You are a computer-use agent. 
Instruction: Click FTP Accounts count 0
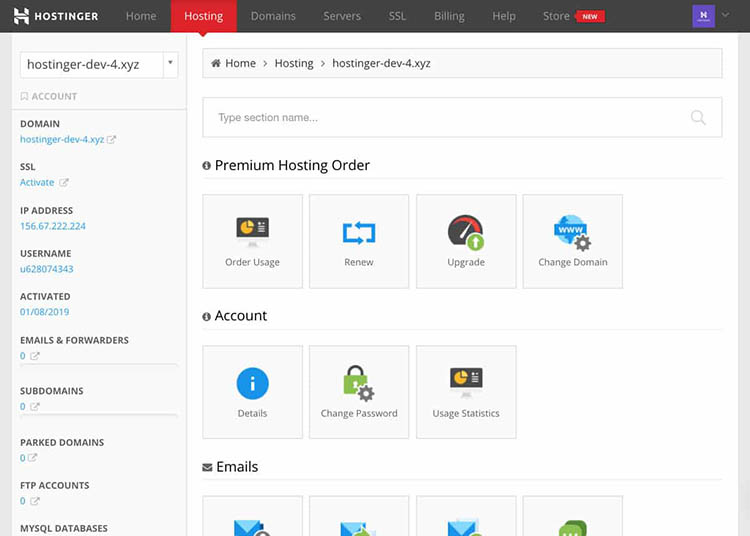(22, 501)
